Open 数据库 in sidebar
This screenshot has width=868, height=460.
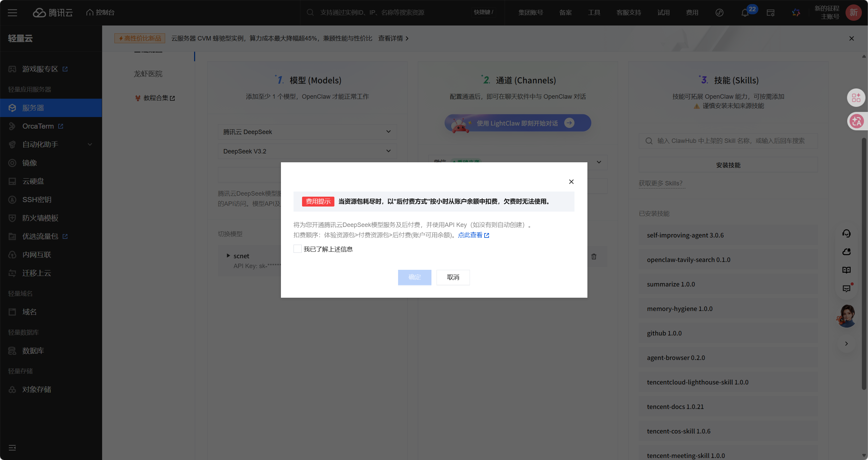click(51, 351)
